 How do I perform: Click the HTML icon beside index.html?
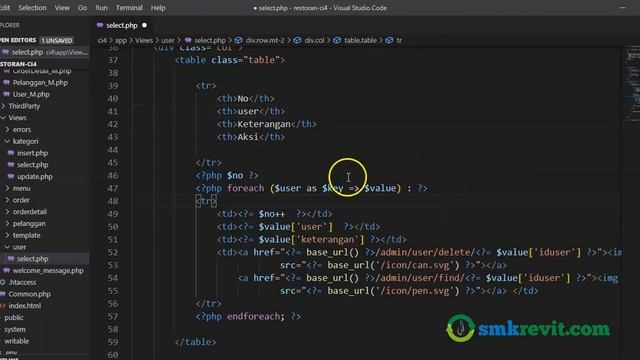[x=2, y=306]
